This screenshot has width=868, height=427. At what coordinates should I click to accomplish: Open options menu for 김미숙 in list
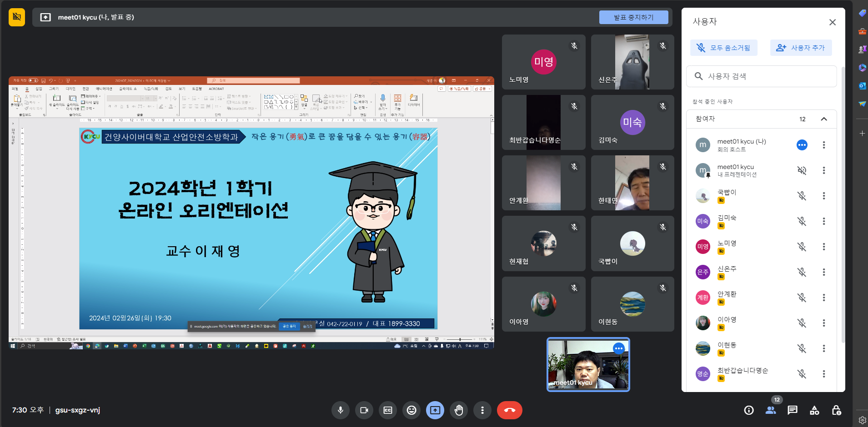tap(823, 221)
